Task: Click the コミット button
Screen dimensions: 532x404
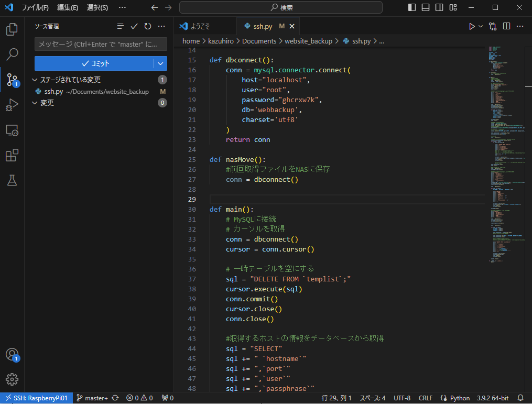Action: click(x=94, y=63)
